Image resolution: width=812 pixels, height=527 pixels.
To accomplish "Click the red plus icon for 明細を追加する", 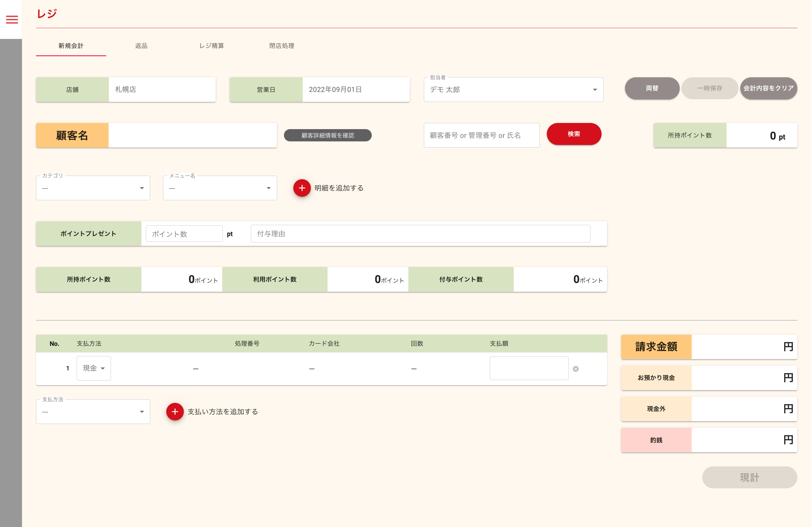I will point(301,188).
